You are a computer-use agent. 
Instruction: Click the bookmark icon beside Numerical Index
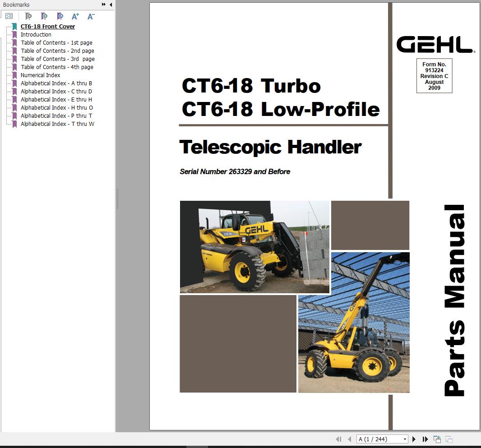(x=14, y=75)
